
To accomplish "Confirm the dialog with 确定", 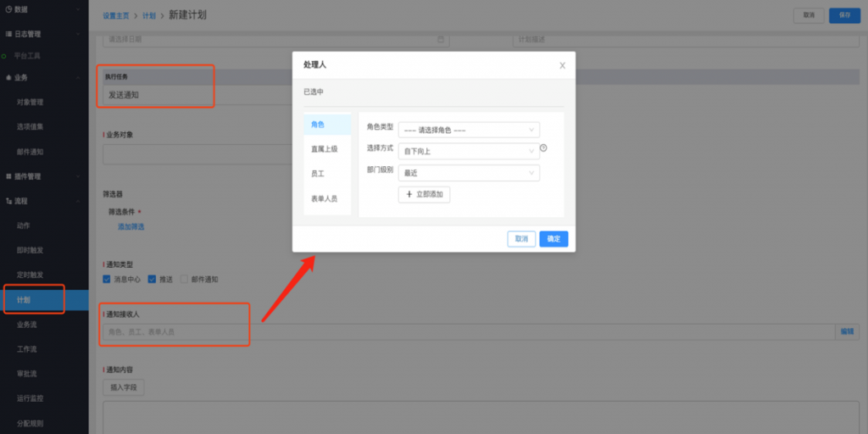I will pyautogui.click(x=554, y=239).
